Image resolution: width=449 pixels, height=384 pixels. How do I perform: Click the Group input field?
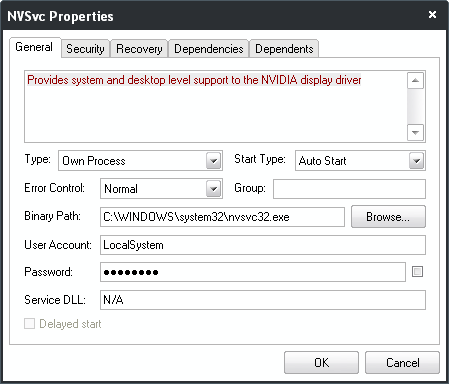(x=349, y=189)
